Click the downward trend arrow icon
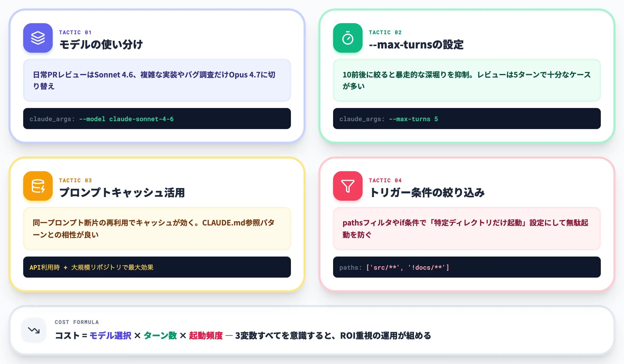Screen dimensions: 624x364 coord(34,330)
